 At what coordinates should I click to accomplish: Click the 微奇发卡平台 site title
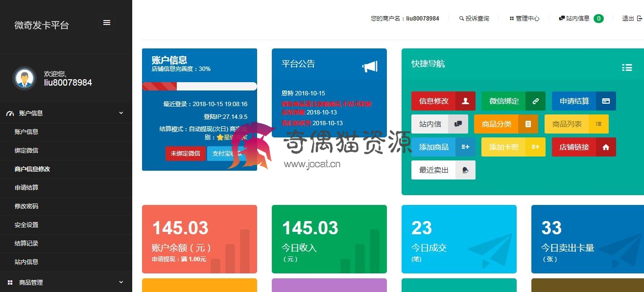click(x=42, y=25)
